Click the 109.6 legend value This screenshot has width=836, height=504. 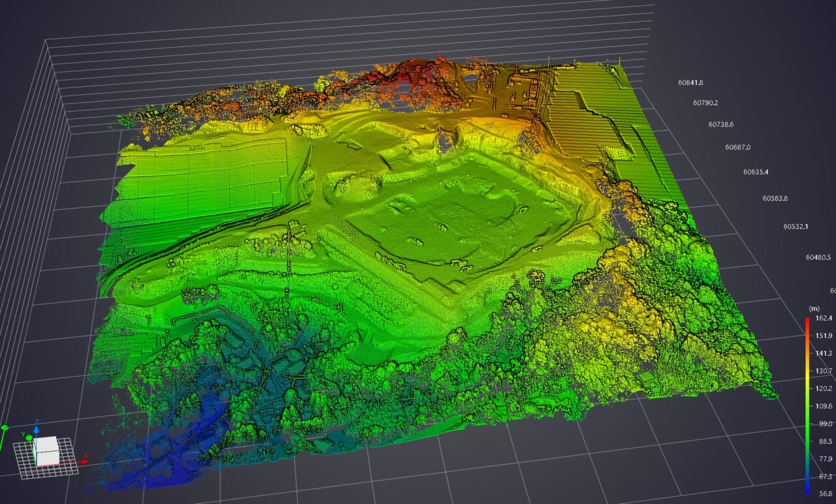tap(824, 406)
